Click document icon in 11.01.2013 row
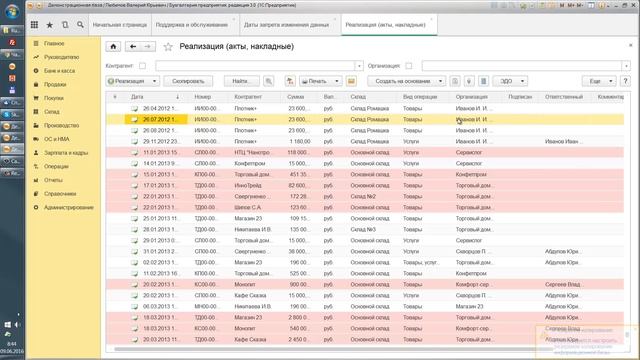Image resolution: width=640 pixels, height=360 pixels. [134, 153]
